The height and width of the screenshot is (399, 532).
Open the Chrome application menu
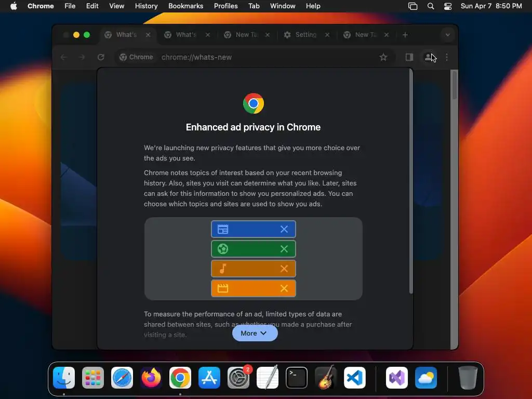pyautogui.click(x=41, y=6)
